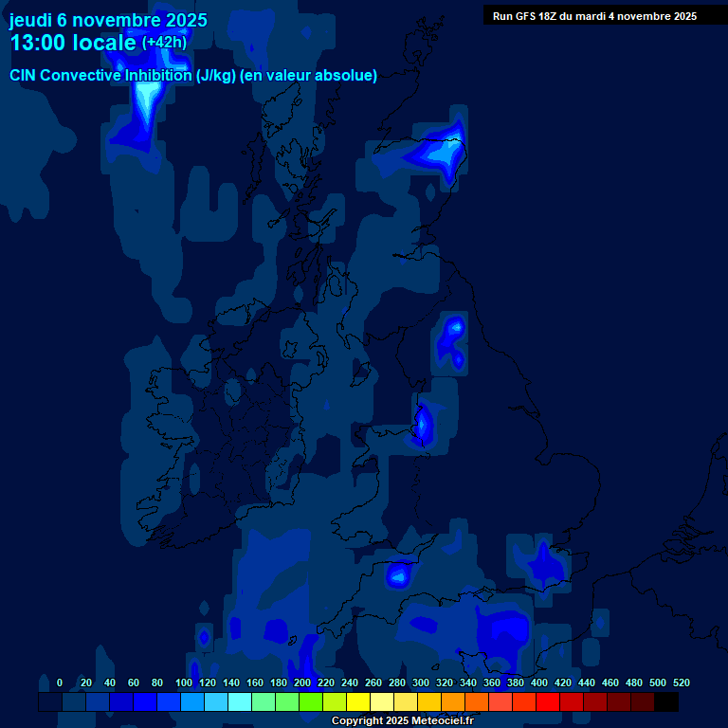Click the darkest navy swatch at legend's left end
The width and height of the screenshot is (728, 728).
point(50,702)
